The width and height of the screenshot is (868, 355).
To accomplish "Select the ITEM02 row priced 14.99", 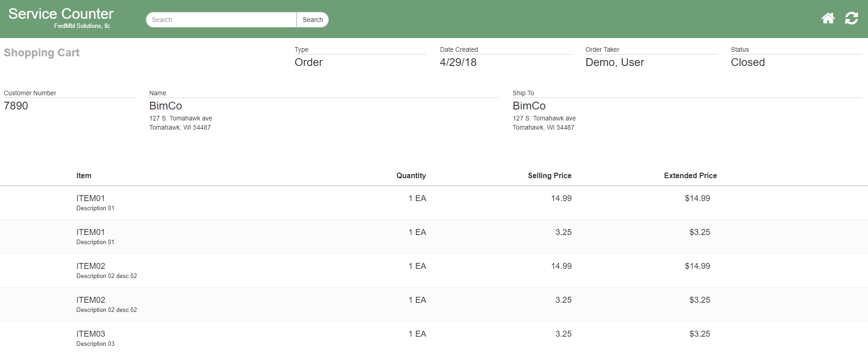I will coord(91,266).
